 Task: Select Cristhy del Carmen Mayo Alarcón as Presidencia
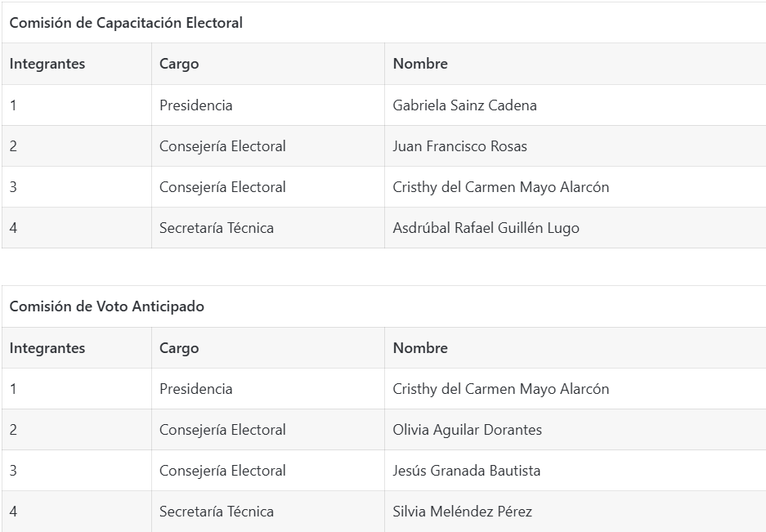[501, 389]
